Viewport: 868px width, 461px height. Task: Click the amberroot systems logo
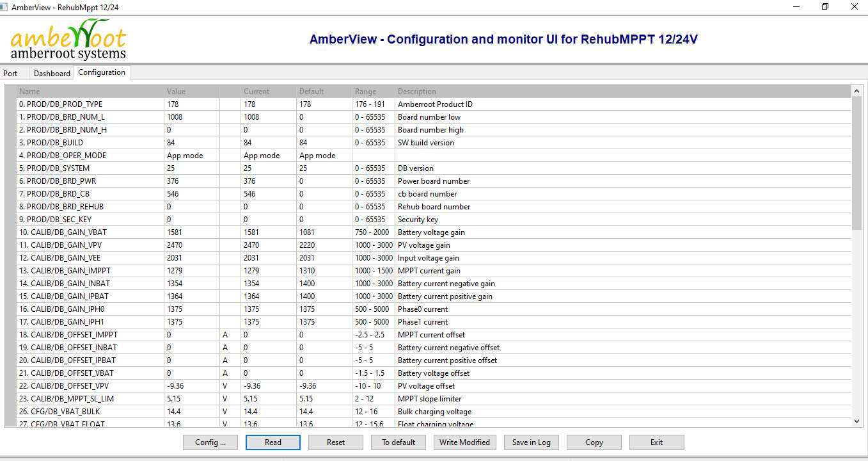pyautogui.click(x=68, y=40)
